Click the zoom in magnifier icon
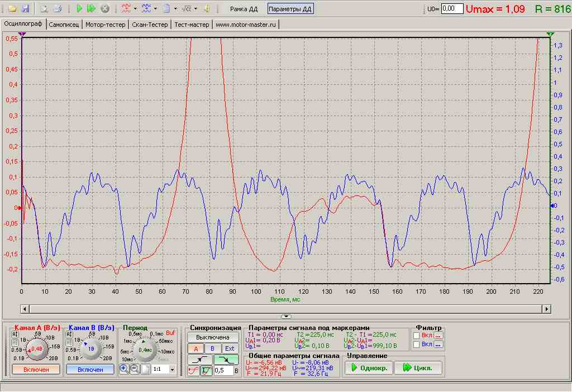The width and height of the screenshot is (572, 392). click(x=124, y=369)
